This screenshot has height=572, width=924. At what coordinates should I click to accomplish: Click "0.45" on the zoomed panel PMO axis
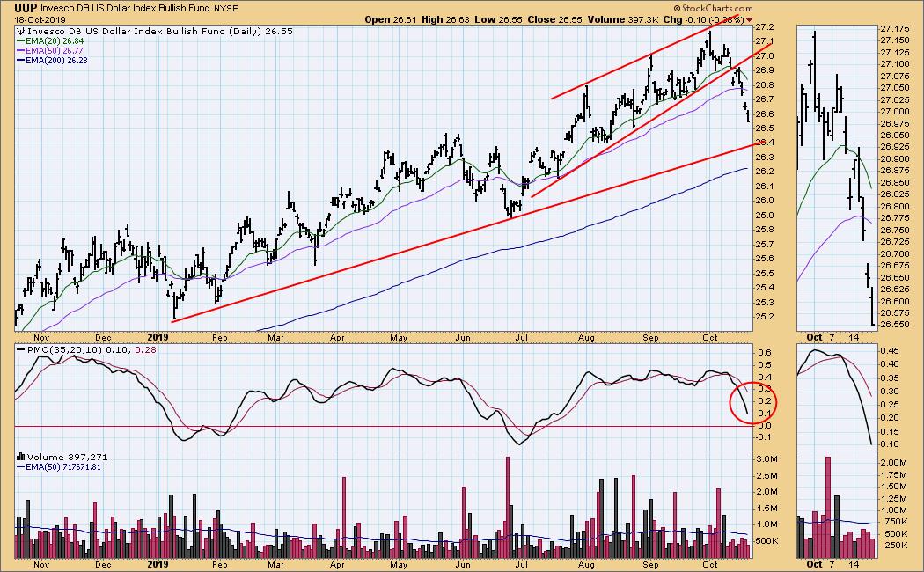click(890, 351)
